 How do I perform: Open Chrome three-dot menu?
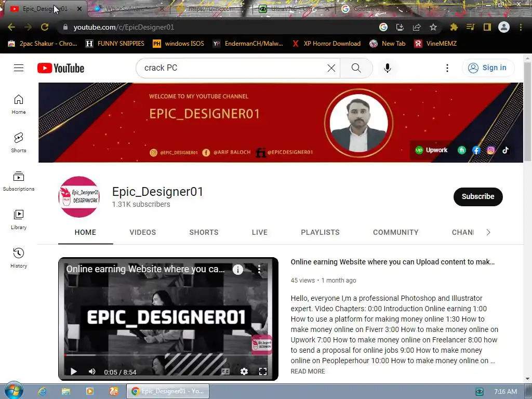pyautogui.click(x=521, y=27)
